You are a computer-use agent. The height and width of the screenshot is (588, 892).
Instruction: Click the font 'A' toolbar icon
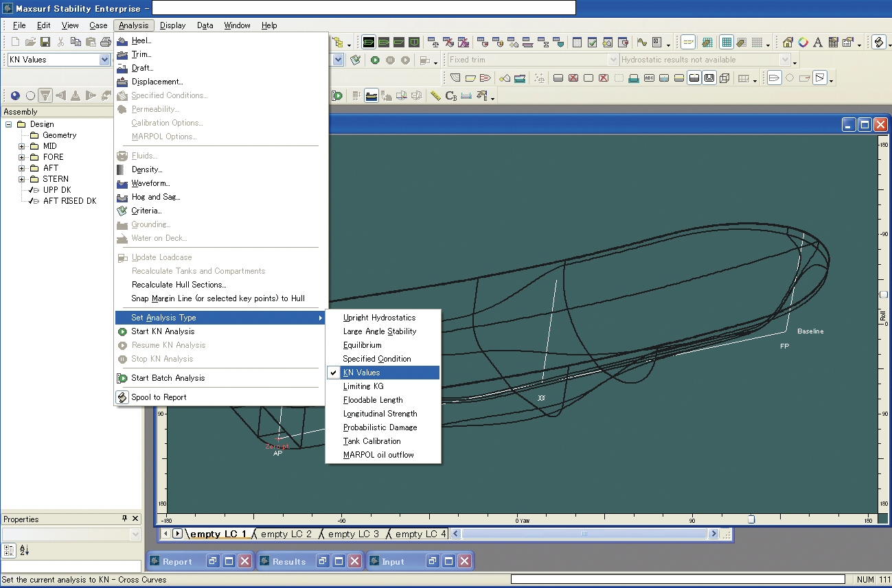[x=818, y=43]
